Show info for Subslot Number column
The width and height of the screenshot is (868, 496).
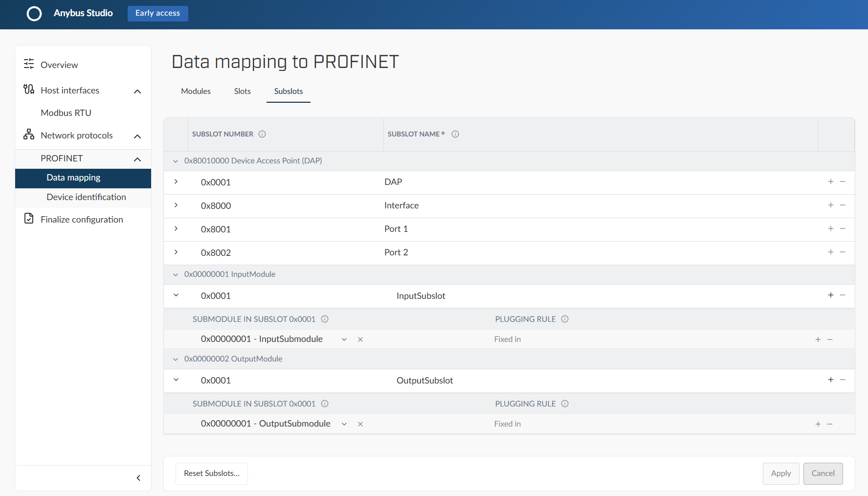click(x=262, y=134)
